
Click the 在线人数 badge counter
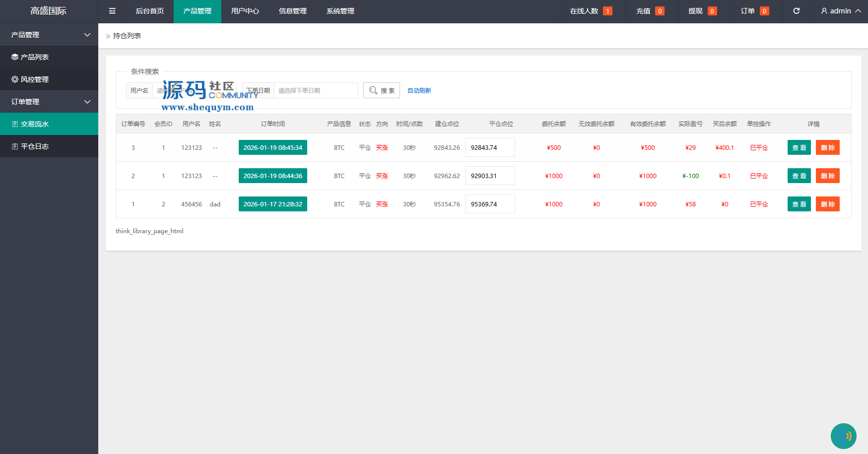click(x=607, y=11)
